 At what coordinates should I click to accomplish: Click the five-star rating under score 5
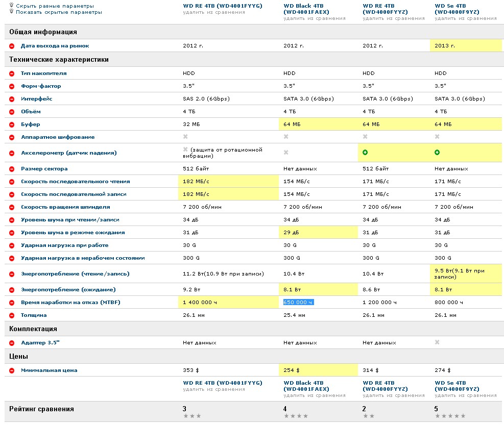click(450, 416)
